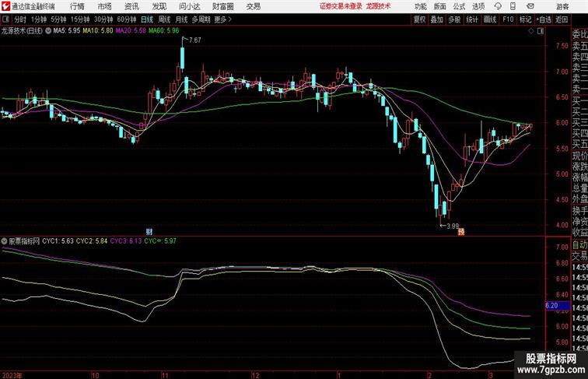
Task: Click the Tongdaxin red logo icon
Action: pos(5,6)
